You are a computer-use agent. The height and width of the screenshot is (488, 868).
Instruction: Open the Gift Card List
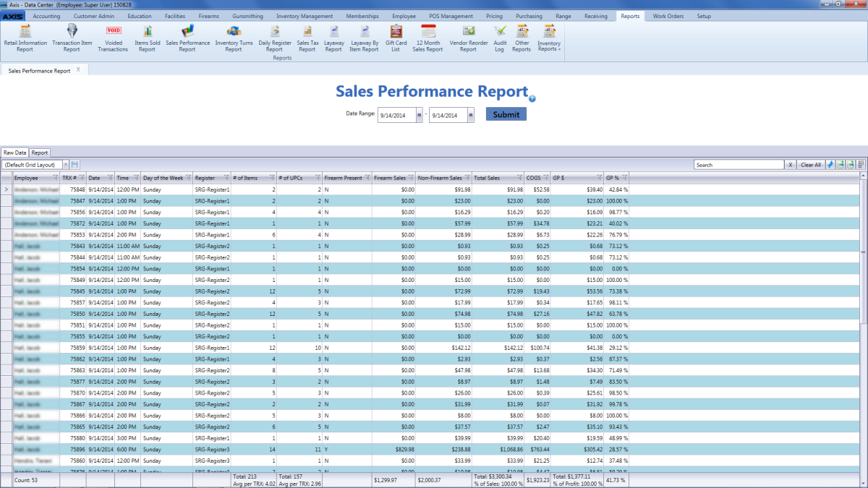(x=396, y=38)
